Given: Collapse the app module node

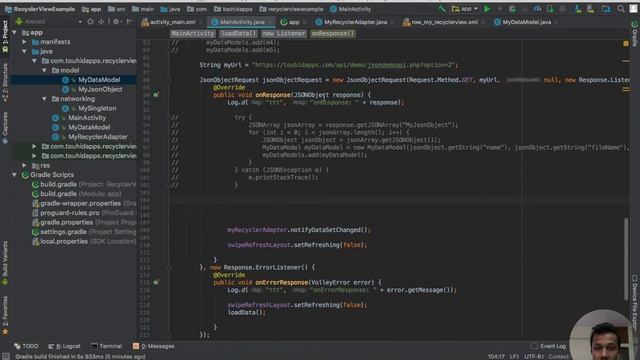Looking at the screenshot, I should pos(15,32).
